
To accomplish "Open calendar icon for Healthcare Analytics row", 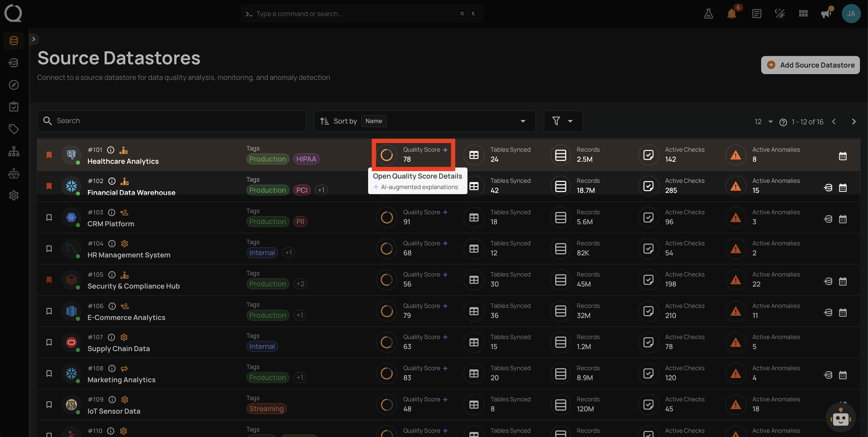I will click(x=843, y=156).
